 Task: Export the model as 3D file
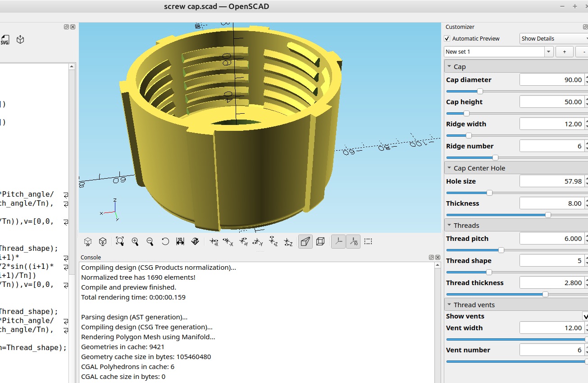[20, 40]
